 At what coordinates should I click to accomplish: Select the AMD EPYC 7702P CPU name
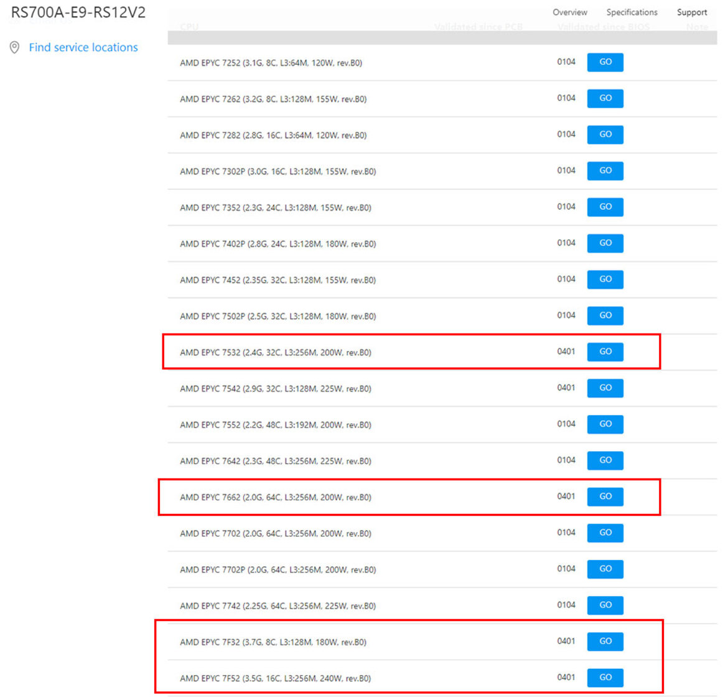pyautogui.click(x=278, y=570)
